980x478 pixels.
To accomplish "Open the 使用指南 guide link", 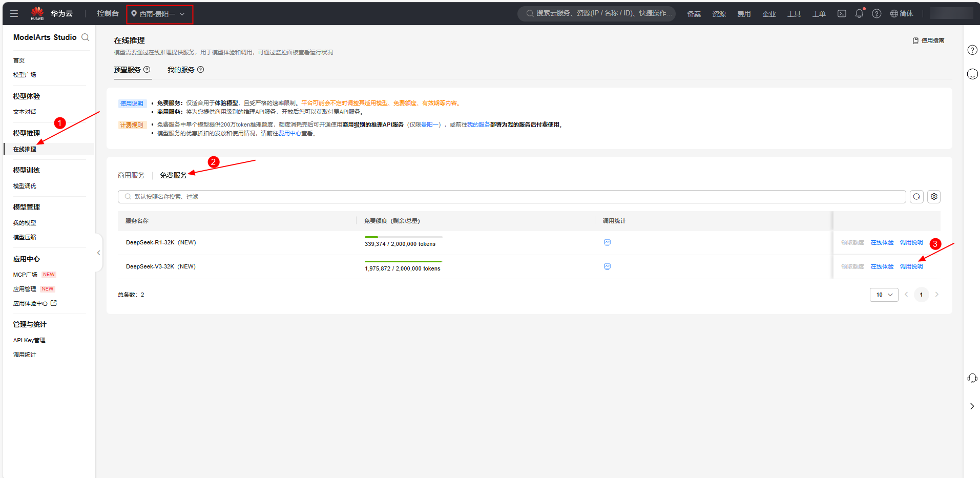I will pyautogui.click(x=928, y=40).
